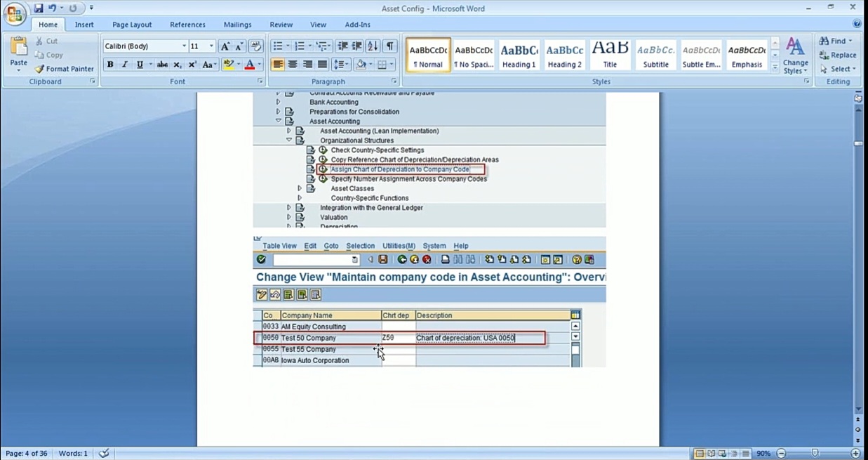Switch to the References tab

click(x=187, y=25)
